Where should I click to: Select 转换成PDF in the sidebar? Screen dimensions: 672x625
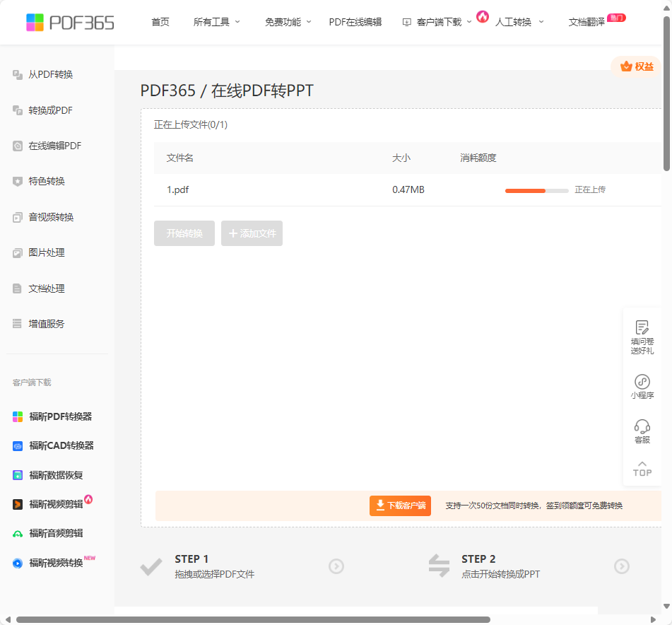click(51, 110)
